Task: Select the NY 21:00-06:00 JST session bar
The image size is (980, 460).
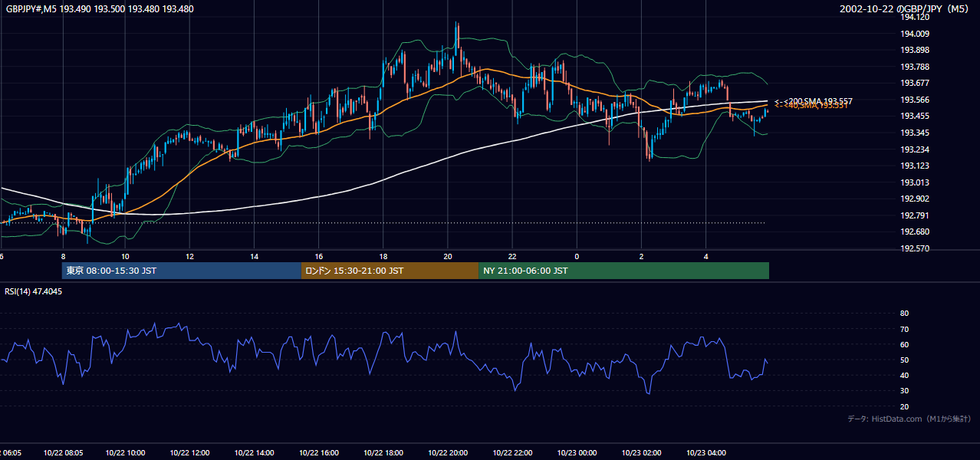Action: tap(624, 271)
